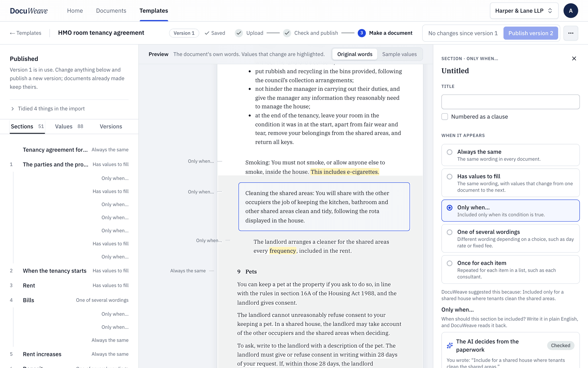
Task: Select the Has values to fill option
Action: pyautogui.click(x=510, y=183)
